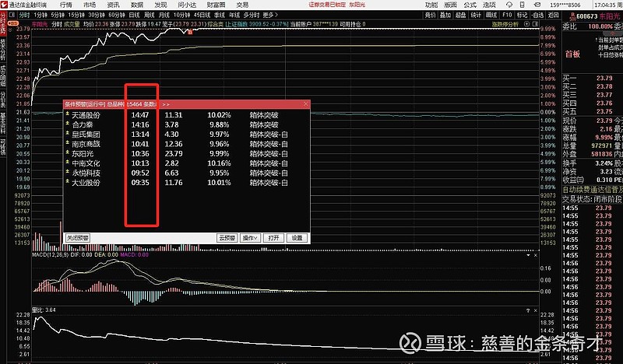Click the panel toggle icon right of plus icon
Image resolution: width=623 pixels, height=364 pixels.
pyautogui.click(x=535, y=24)
